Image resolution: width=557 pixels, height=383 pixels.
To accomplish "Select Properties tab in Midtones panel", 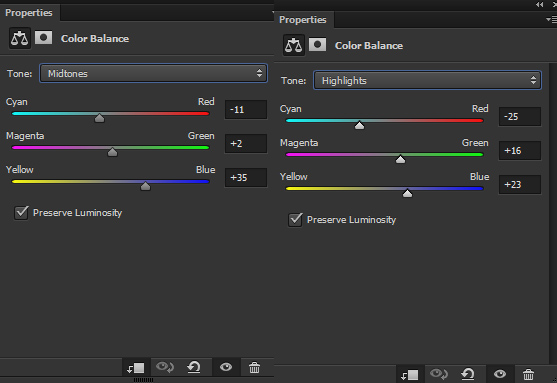I will (29, 13).
